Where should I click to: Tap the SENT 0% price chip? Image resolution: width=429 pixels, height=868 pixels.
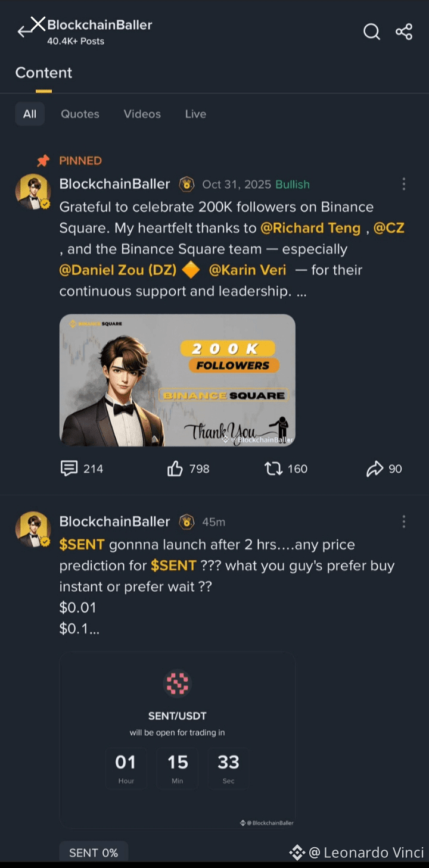point(94,853)
